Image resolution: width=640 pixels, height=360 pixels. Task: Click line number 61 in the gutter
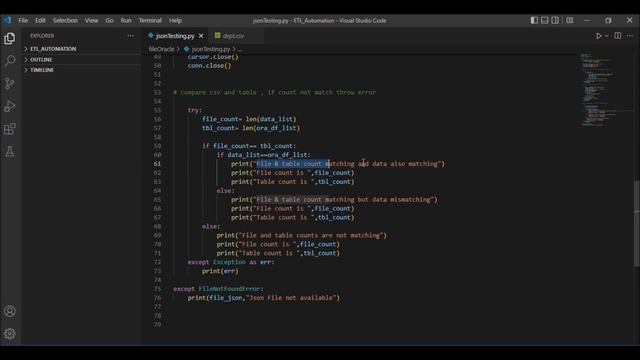pos(158,164)
